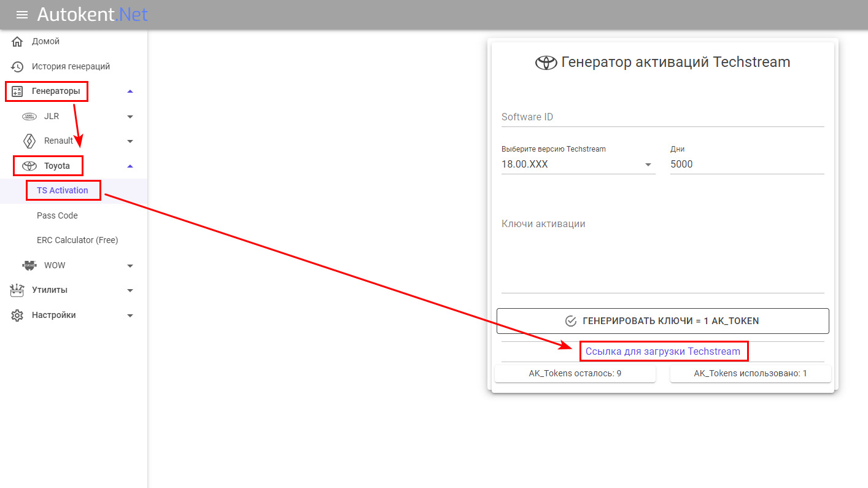Click the Настройки menu label
This screenshot has width=868, height=488.
[54, 315]
